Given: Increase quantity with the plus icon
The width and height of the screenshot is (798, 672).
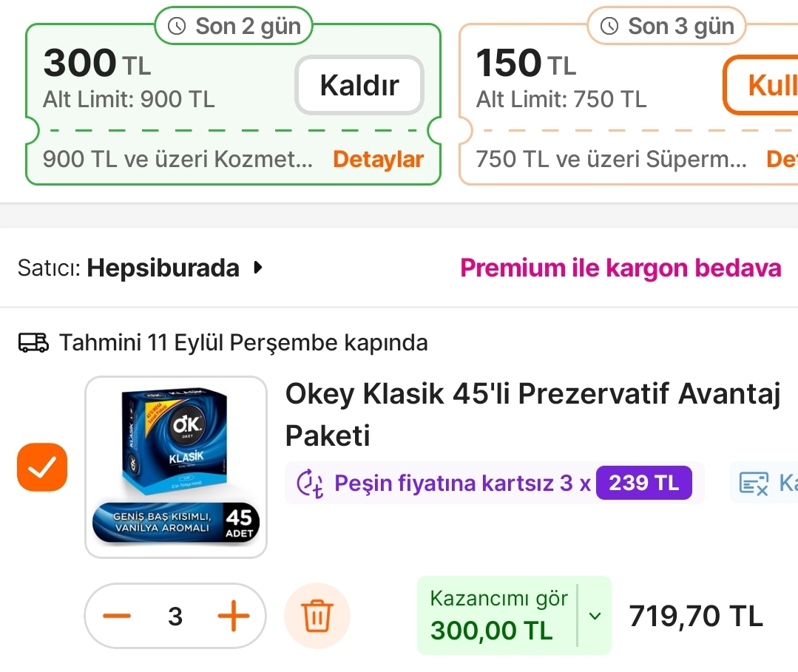Looking at the screenshot, I should coord(233,616).
